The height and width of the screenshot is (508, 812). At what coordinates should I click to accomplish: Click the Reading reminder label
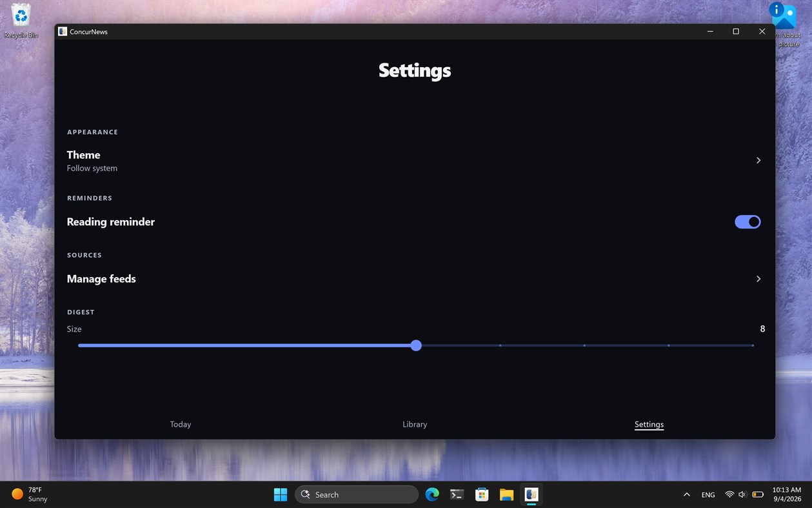point(111,222)
